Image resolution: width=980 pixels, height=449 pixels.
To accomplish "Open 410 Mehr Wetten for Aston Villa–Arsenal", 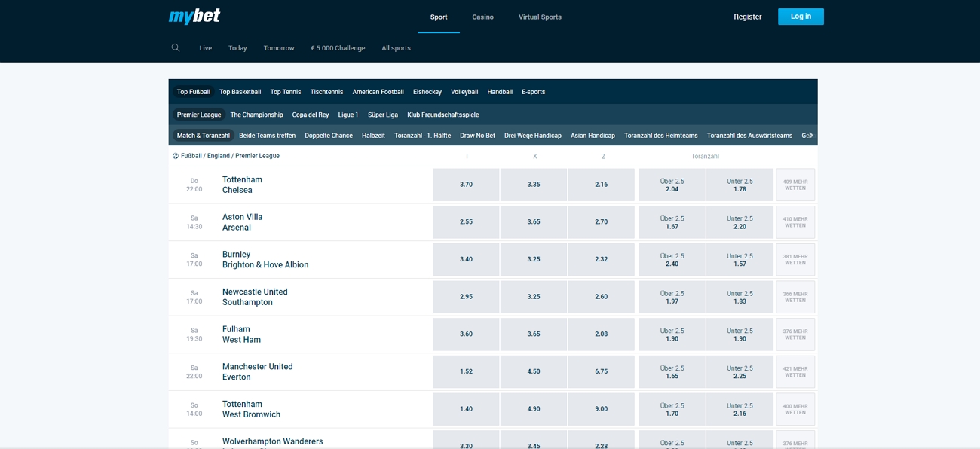I will coord(795,222).
